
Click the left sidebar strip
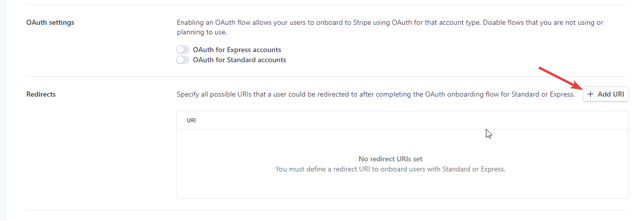point(3,110)
